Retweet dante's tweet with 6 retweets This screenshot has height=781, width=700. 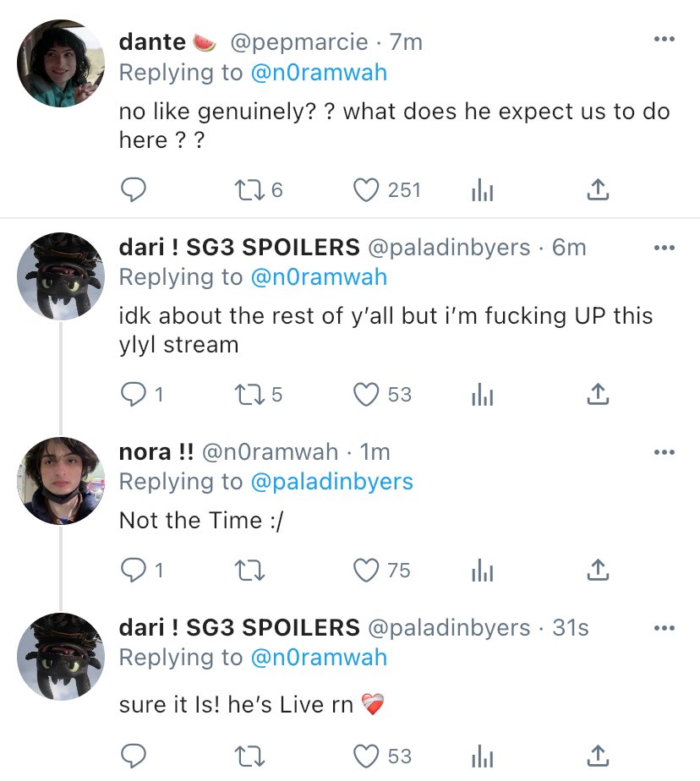pyautogui.click(x=248, y=190)
